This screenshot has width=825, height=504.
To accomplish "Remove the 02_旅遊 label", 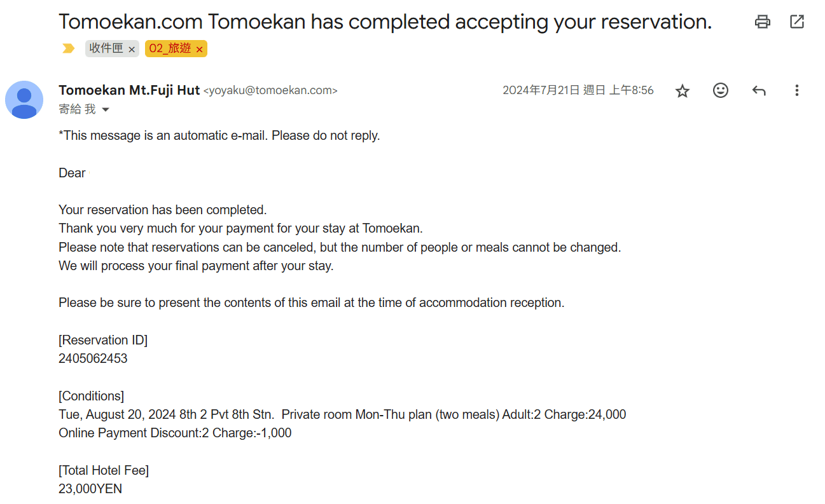I will tap(199, 50).
